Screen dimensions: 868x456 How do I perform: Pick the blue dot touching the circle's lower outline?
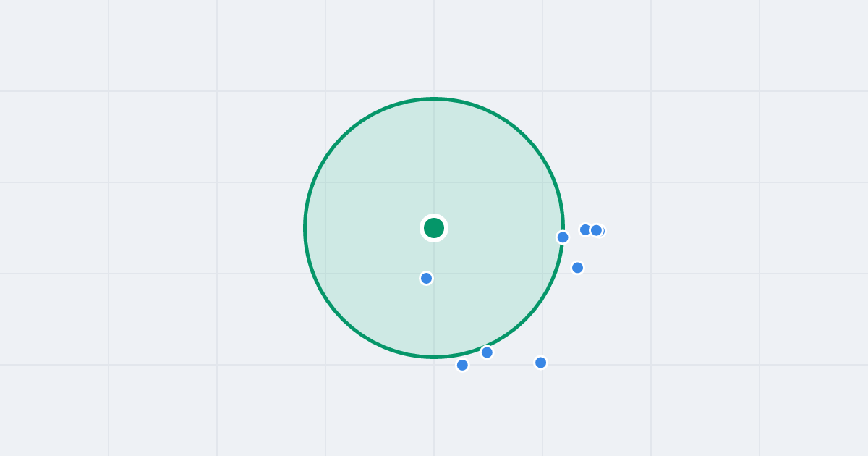[x=487, y=352]
